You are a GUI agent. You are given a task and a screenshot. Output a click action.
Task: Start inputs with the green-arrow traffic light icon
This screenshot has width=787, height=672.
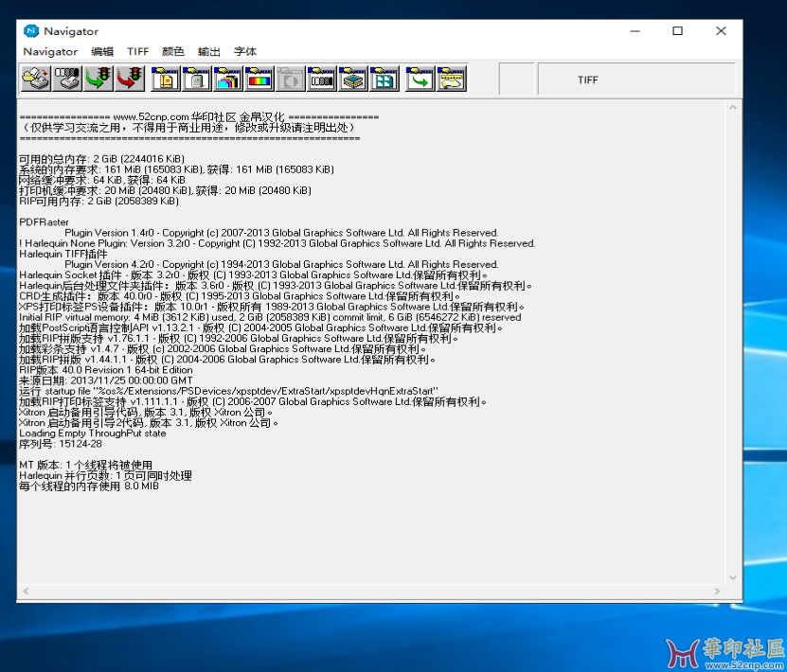98,79
